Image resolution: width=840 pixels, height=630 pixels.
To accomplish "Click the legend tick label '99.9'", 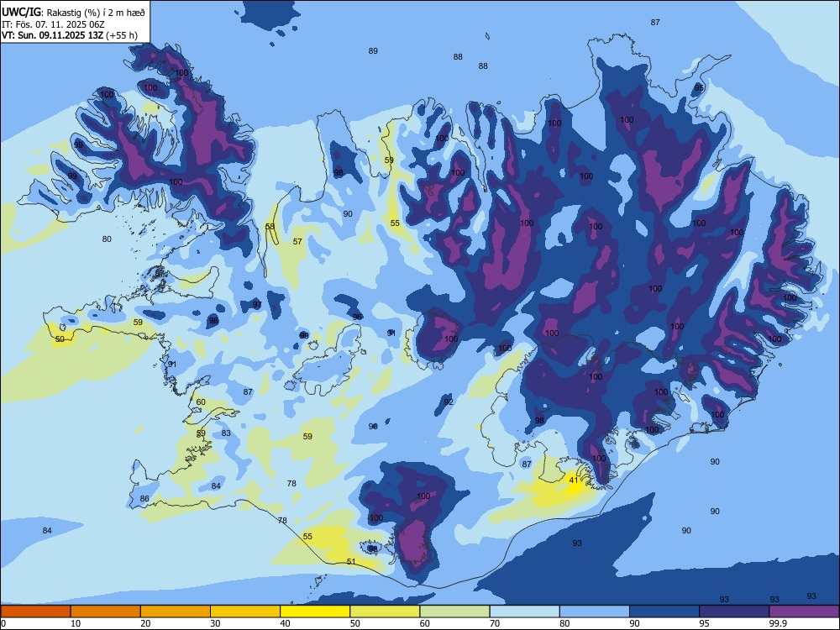I will (778, 623).
